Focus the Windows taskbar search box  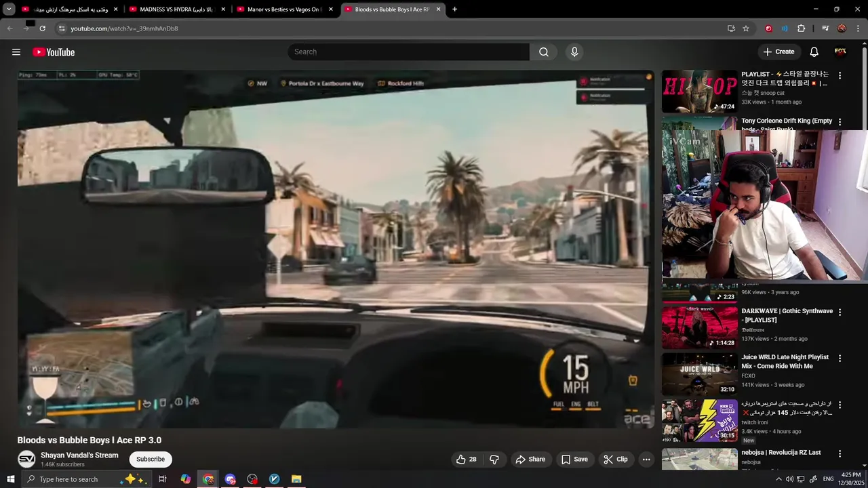[x=86, y=479]
